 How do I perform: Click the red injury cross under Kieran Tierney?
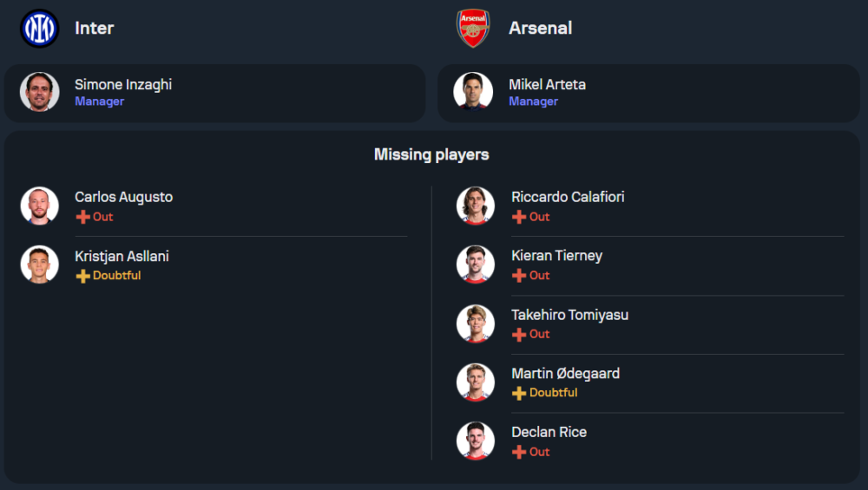tap(519, 276)
